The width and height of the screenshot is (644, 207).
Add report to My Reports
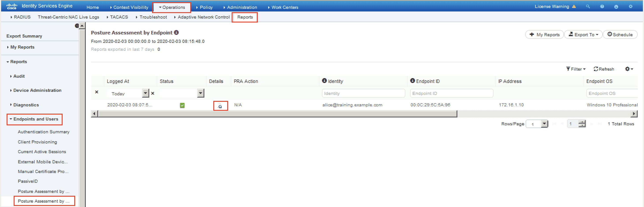point(544,35)
